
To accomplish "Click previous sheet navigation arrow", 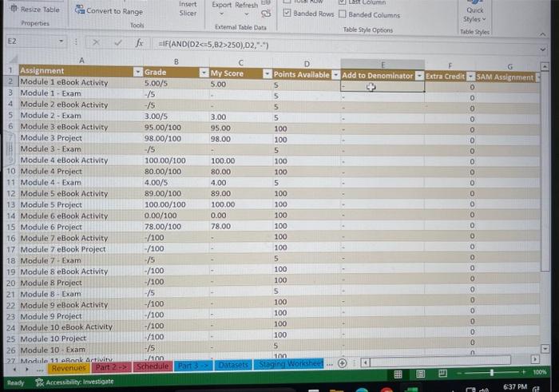I will click(x=14, y=370).
